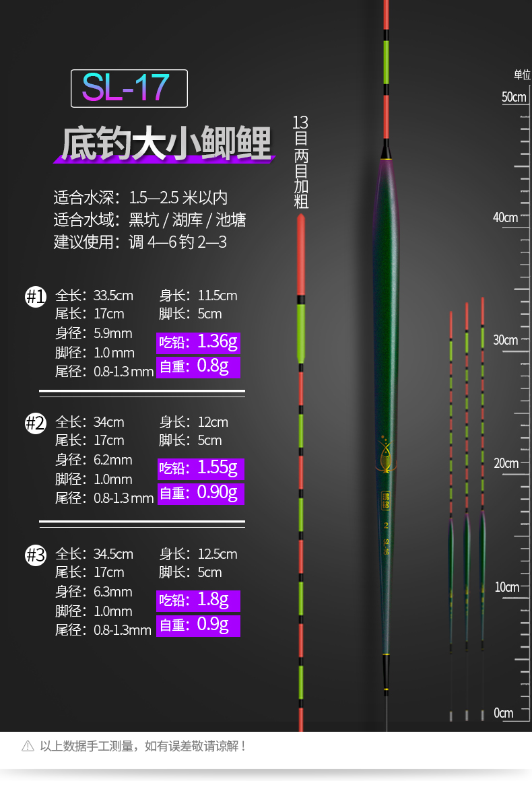Select the SL-17 model label box
Image resolution: width=532 pixels, height=789 pixels.
[129, 89]
